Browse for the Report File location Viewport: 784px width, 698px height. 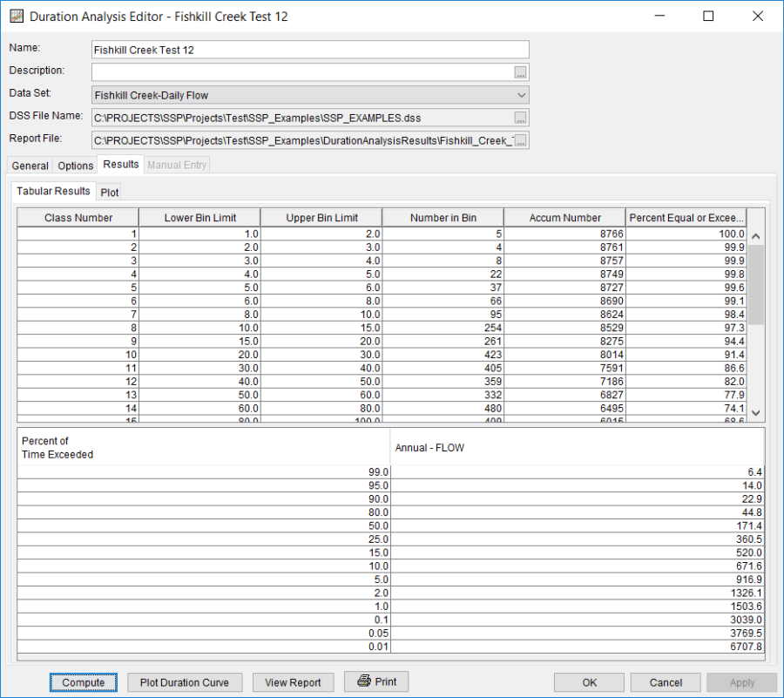(x=520, y=140)
